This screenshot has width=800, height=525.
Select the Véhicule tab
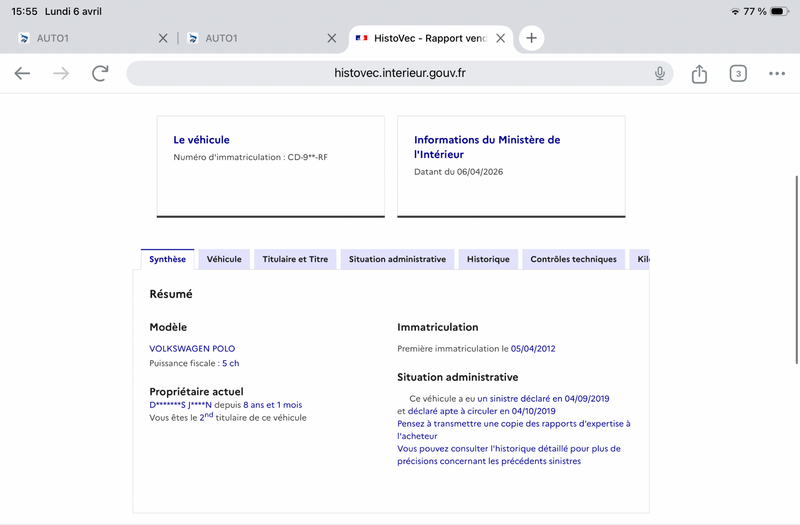pyautogui.click(x=224, y=259)
